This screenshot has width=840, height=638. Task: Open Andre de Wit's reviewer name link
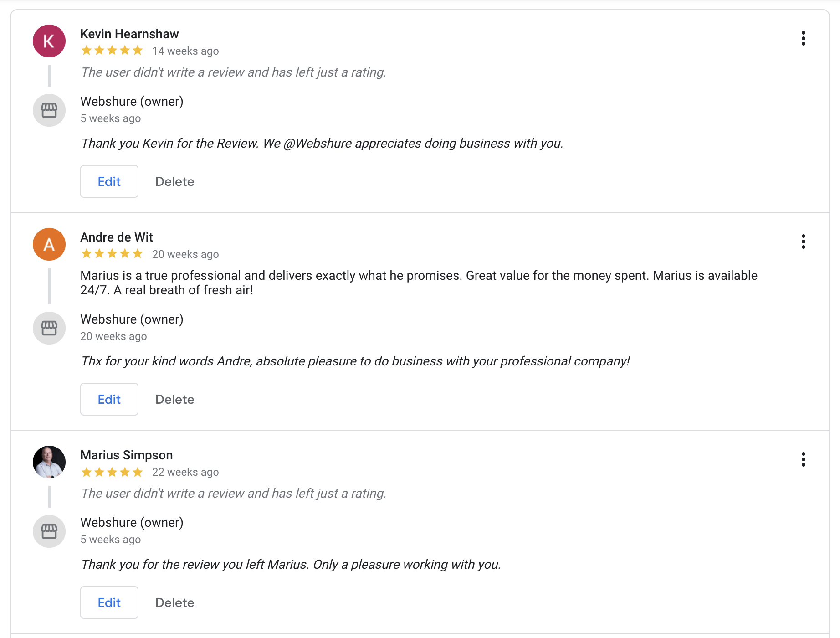point(117,237)
